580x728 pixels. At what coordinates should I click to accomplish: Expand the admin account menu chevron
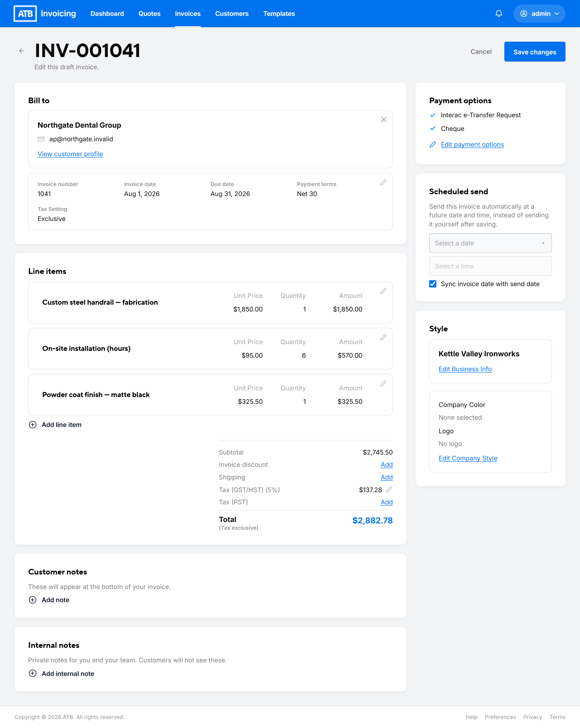coord(556,14)
